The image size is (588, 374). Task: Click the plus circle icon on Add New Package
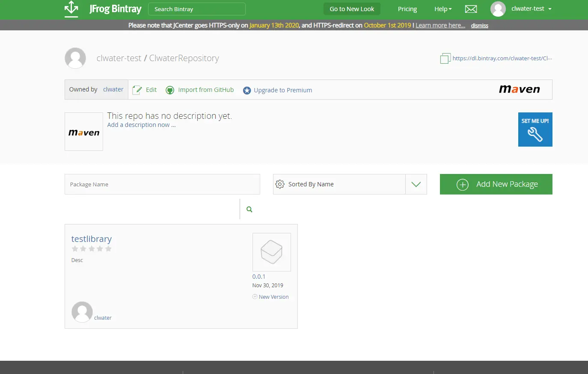coord(463,185)
